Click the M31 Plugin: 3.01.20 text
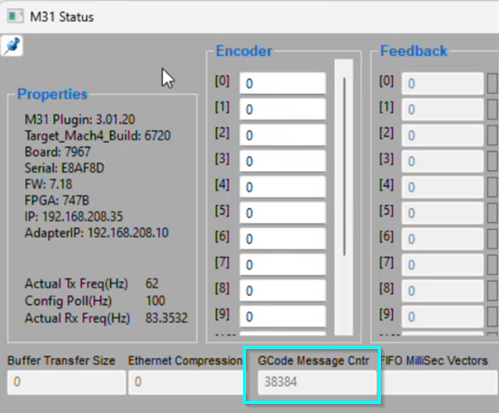This screenshot has height=413, width=499. [x=80, y=119]
